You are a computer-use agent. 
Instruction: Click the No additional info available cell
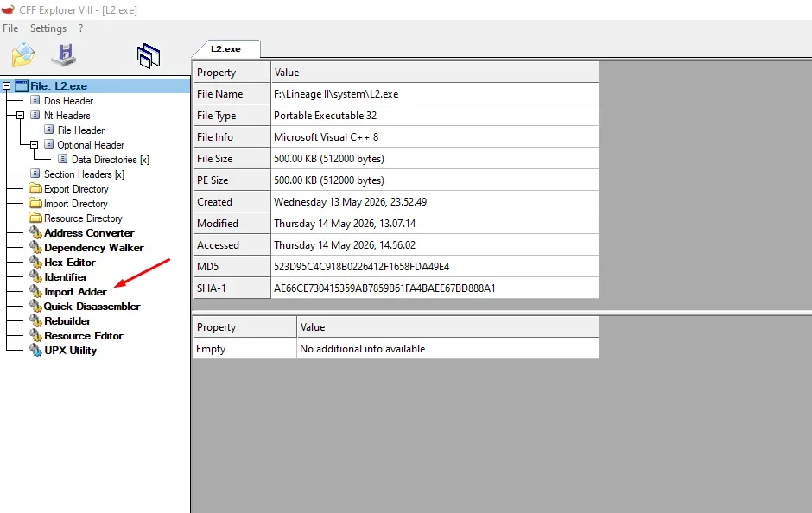click(x=448, y=348)
